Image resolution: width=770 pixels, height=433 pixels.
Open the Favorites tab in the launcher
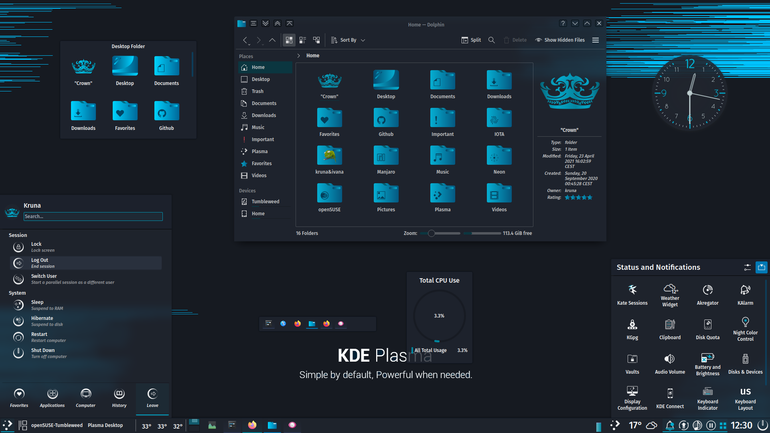(x=19, y=398)
